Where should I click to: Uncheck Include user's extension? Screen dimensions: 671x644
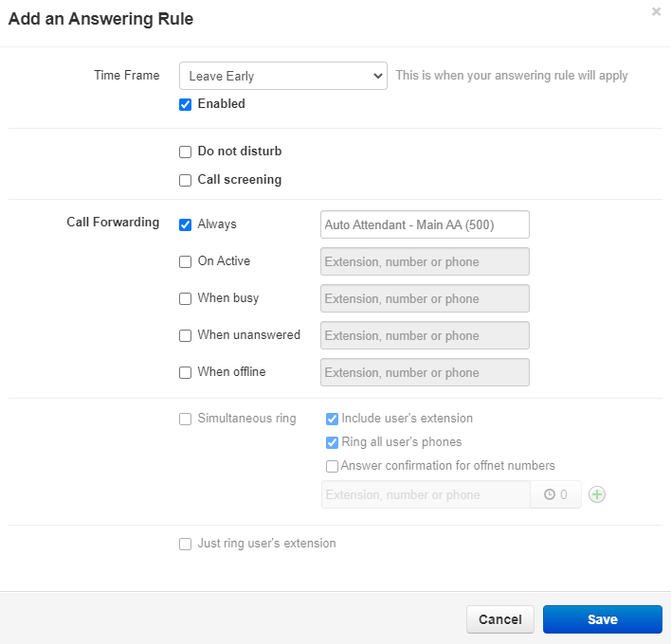332,419
